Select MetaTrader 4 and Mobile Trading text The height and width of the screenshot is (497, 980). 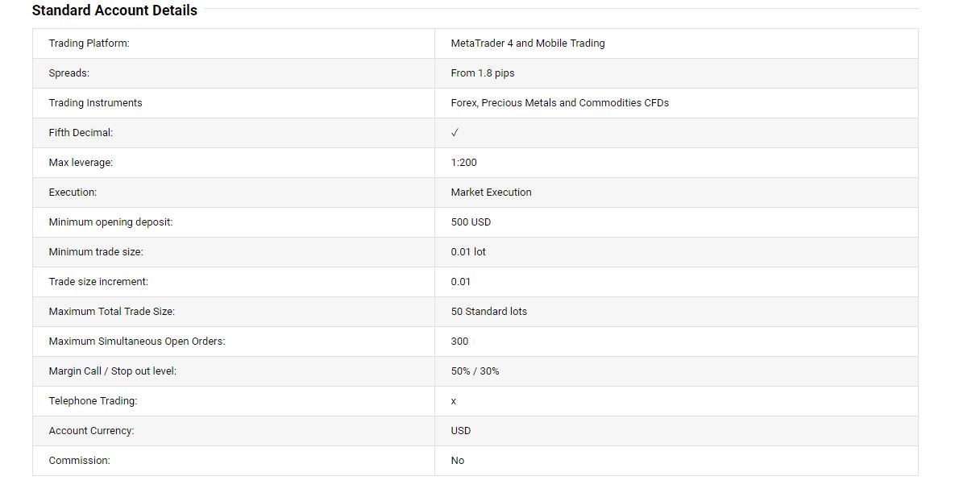pos(528,43)
